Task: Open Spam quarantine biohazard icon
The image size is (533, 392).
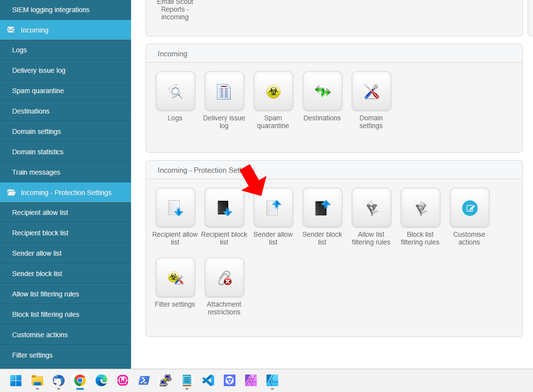Action: [273, 91]
